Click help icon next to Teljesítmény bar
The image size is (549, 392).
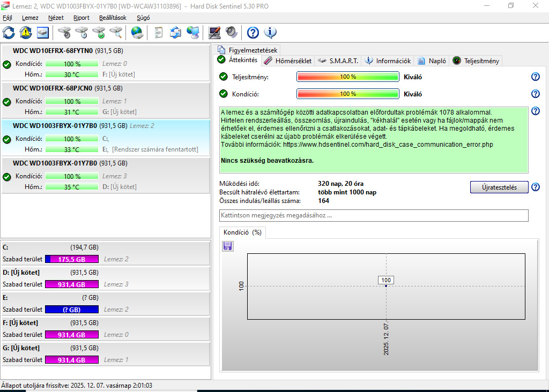click(536, 77)
